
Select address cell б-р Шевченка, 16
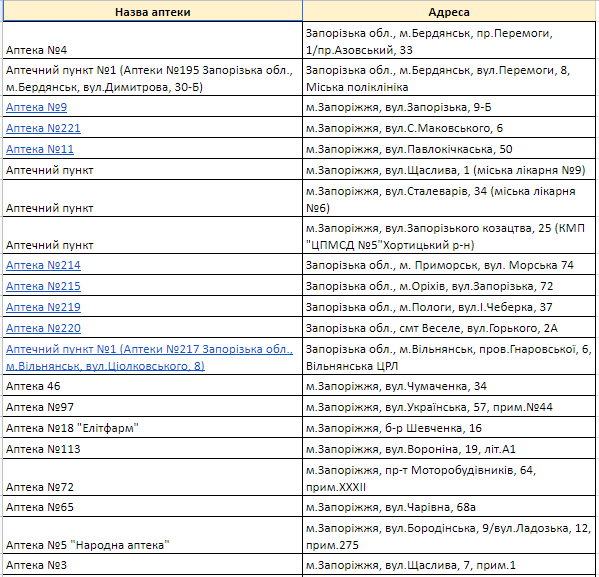click(449, 427)
